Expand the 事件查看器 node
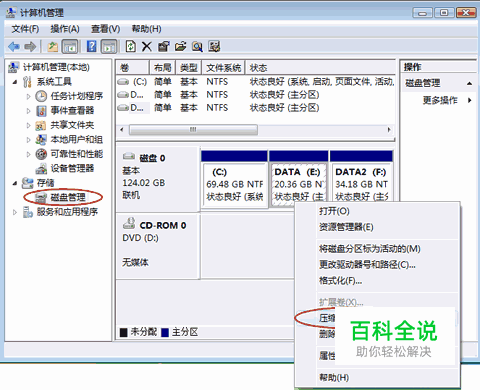 tap(28, 111)
